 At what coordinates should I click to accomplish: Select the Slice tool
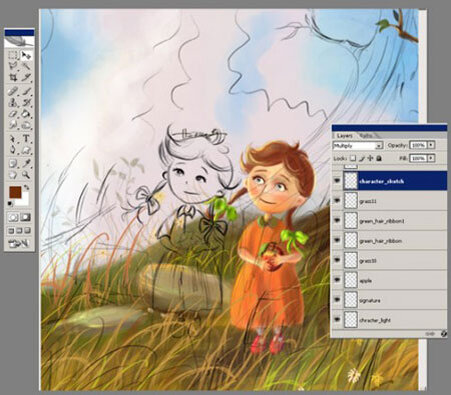coord(25,77)
